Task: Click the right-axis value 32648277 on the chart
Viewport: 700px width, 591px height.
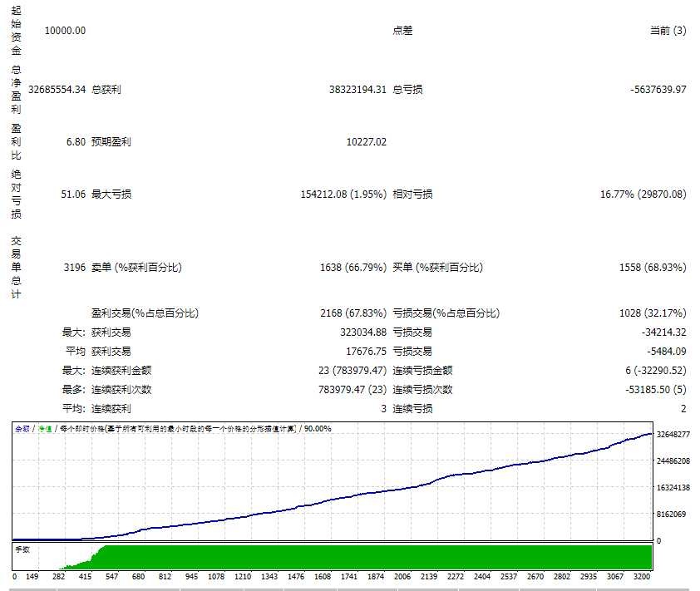Action: (x=673, y=433)
